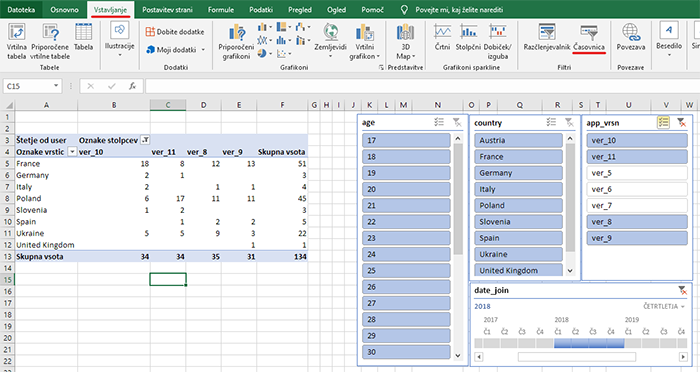
Task: Clear the filter on the country slicer
Action: pyautogui.click(x=569, y=122)
